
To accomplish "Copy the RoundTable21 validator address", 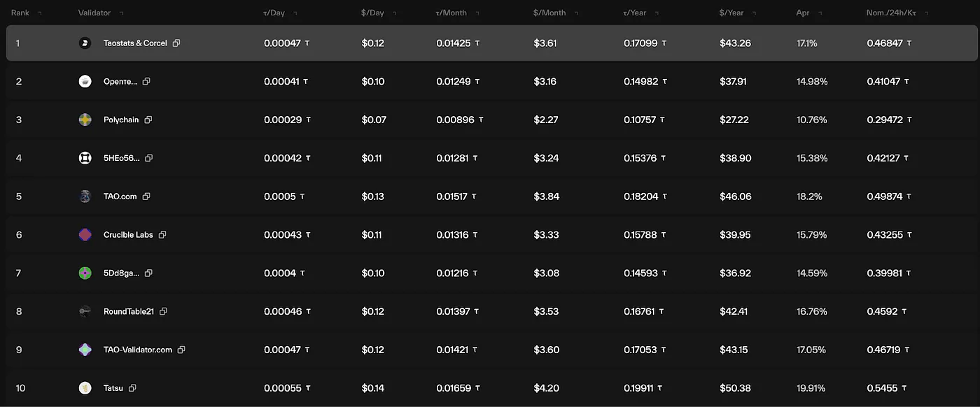I will [x=163, y=311].
